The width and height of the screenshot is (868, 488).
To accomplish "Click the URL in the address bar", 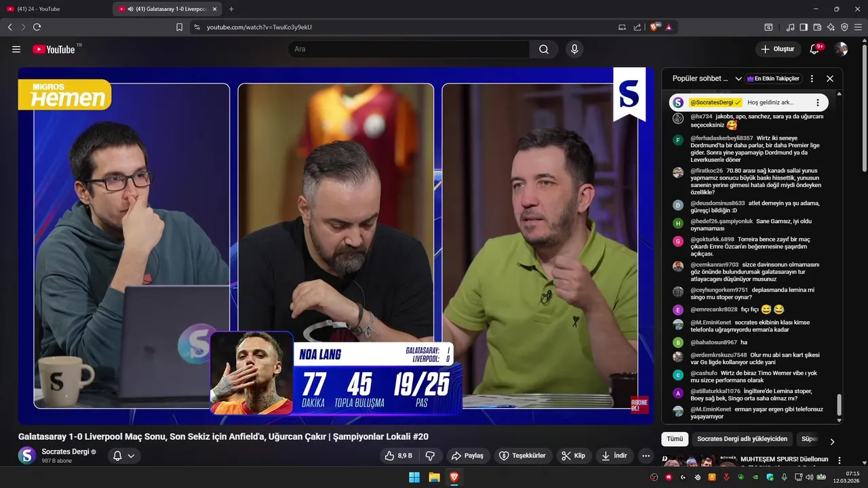I will point(259,27).
